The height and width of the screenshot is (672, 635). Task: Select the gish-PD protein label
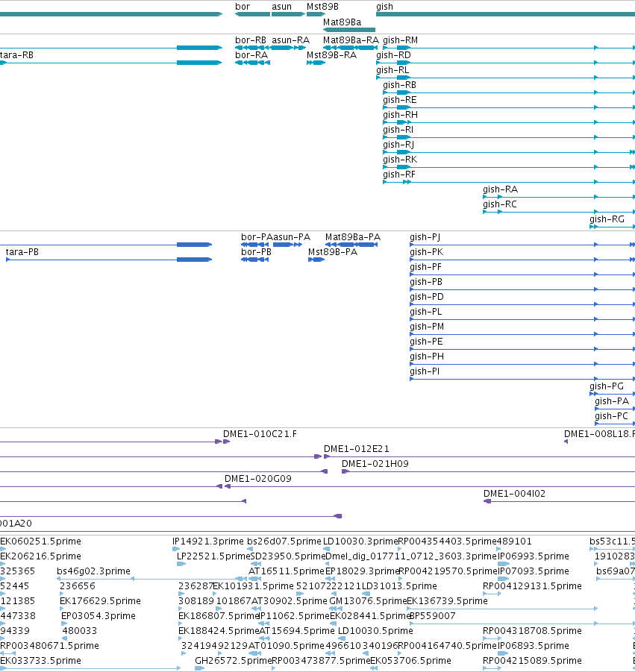click(x=427, y=297)
